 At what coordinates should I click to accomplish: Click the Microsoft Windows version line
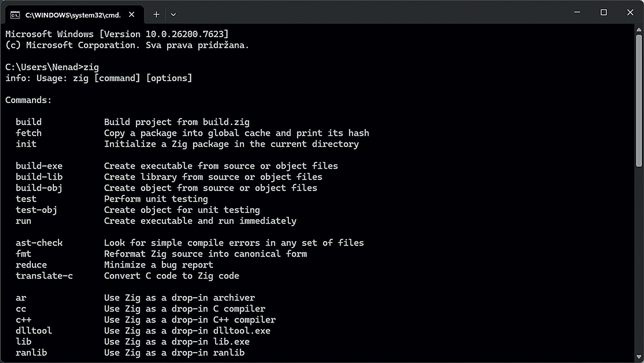tap(117, 34)
